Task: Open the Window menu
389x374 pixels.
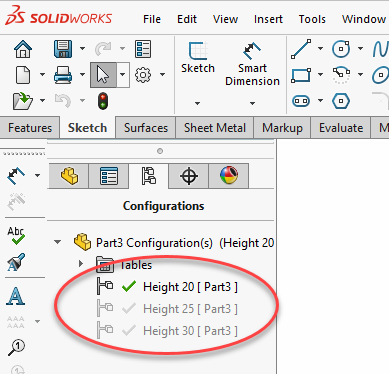Action: coord(364,19)
